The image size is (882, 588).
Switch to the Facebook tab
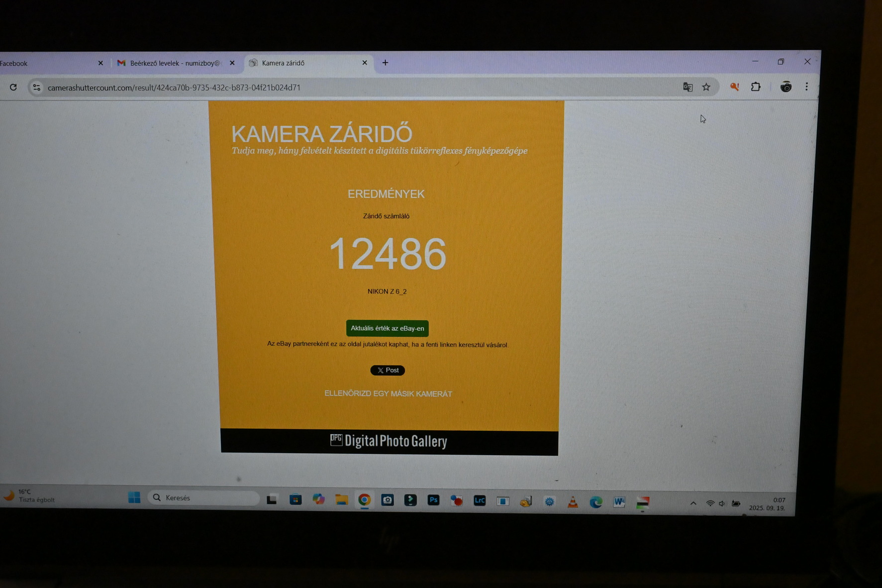50,63
